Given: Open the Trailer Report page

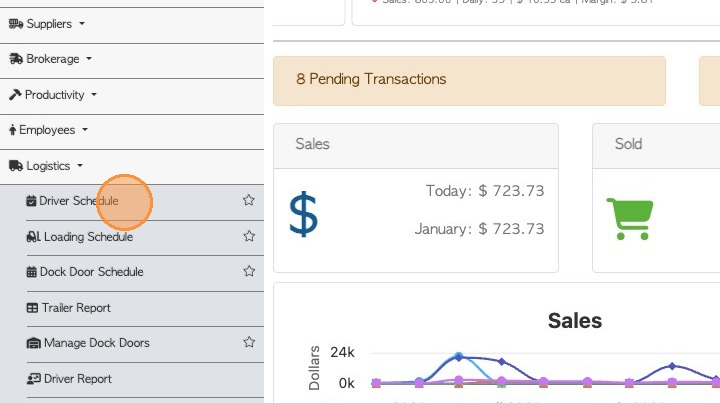Looking at the screenshot, I should [75, 308].
